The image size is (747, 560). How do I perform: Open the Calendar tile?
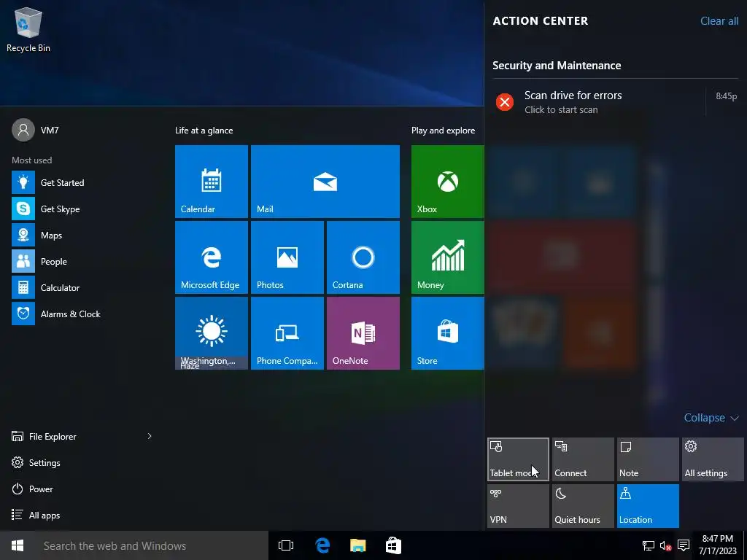[x=211, y=182]
